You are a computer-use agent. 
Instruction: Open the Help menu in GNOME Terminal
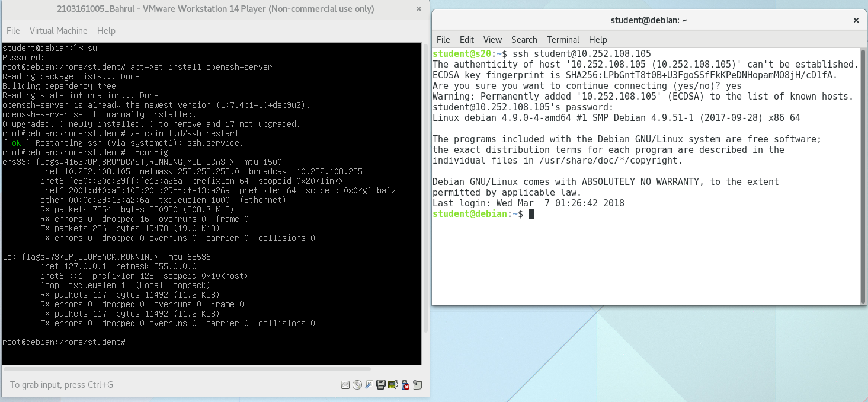[598, 40]
